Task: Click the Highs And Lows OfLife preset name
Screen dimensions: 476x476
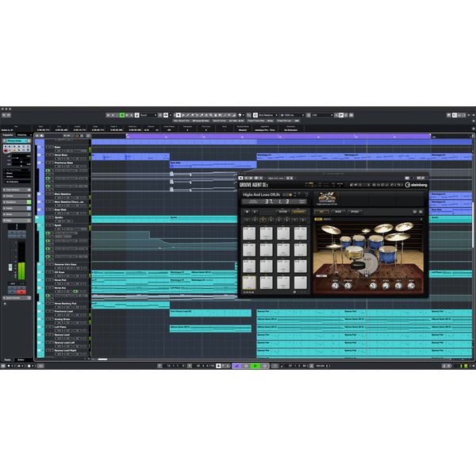Action: pyautogui.click(x=262, y=194)
